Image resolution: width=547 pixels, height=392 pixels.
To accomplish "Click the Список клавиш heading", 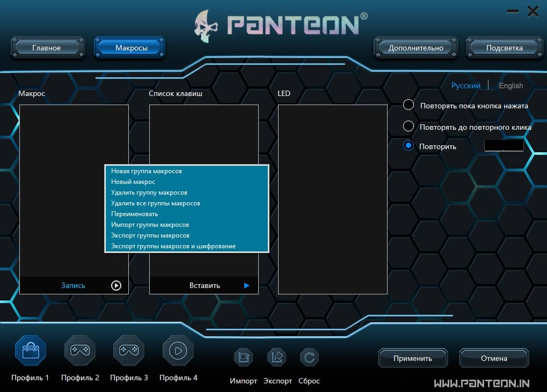I will point(176,93).
